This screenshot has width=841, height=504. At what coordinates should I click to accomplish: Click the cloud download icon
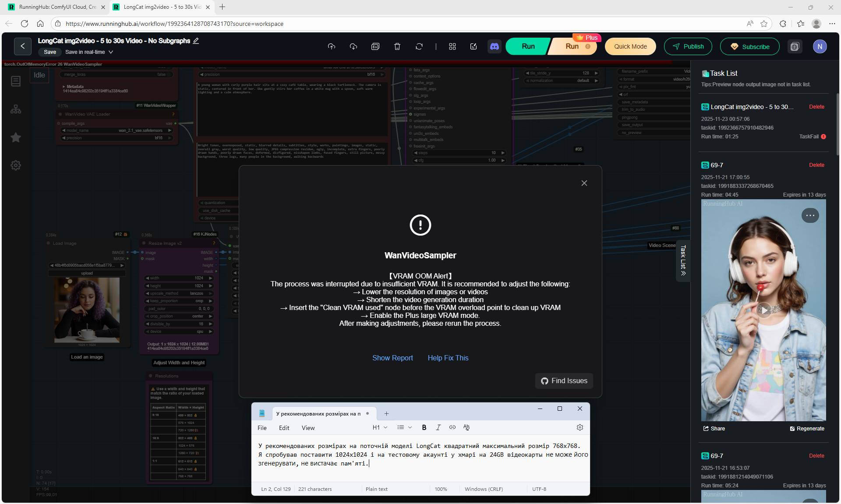click(353, 46)
